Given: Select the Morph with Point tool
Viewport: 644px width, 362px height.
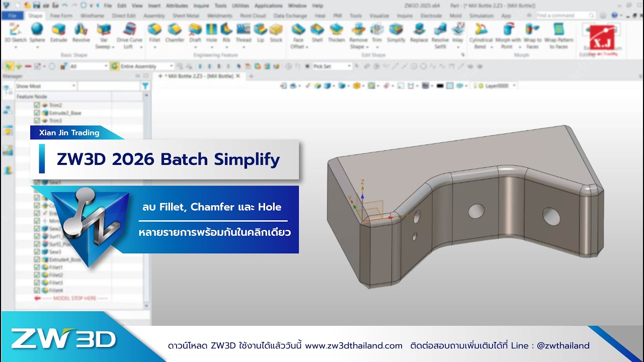Looking at the screenshot, I should pos(507,36).
